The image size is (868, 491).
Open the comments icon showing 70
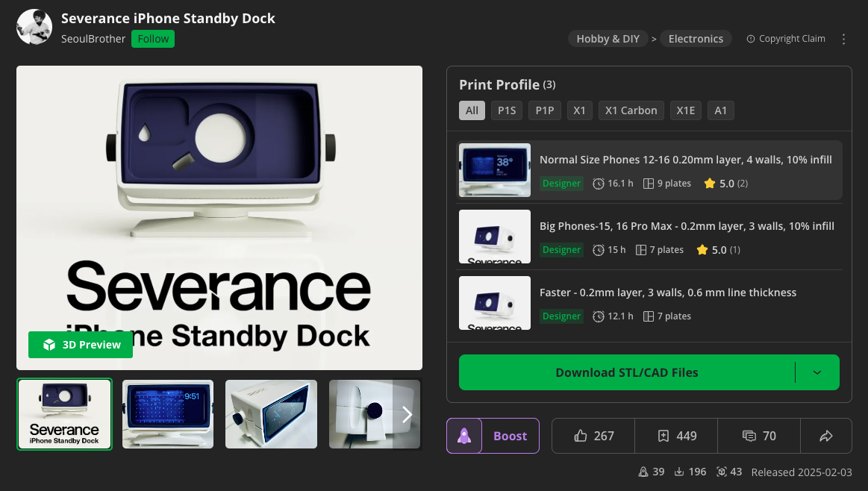(x=749, y=436)
